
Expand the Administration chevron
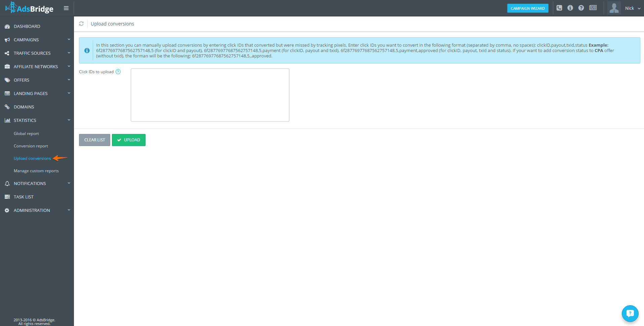[69, 210]
